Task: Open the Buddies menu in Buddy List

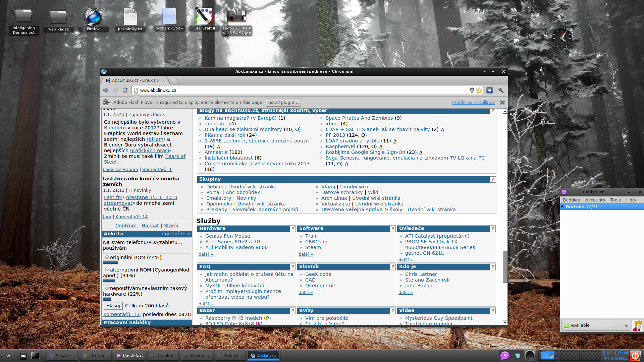Action: coord(571,200)
